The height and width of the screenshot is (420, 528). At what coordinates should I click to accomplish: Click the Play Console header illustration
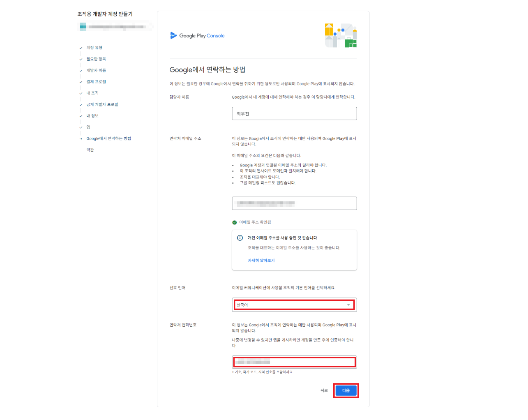pos(341,35)
